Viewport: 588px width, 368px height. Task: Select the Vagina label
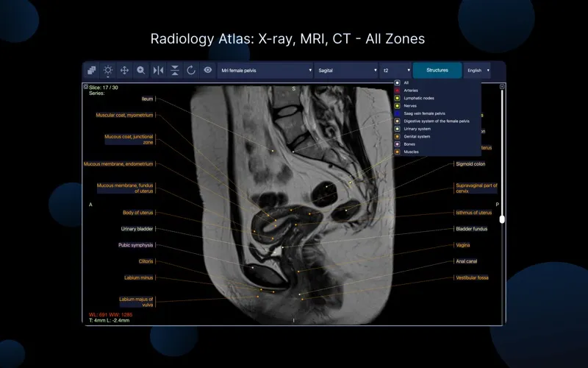point(463,245)
